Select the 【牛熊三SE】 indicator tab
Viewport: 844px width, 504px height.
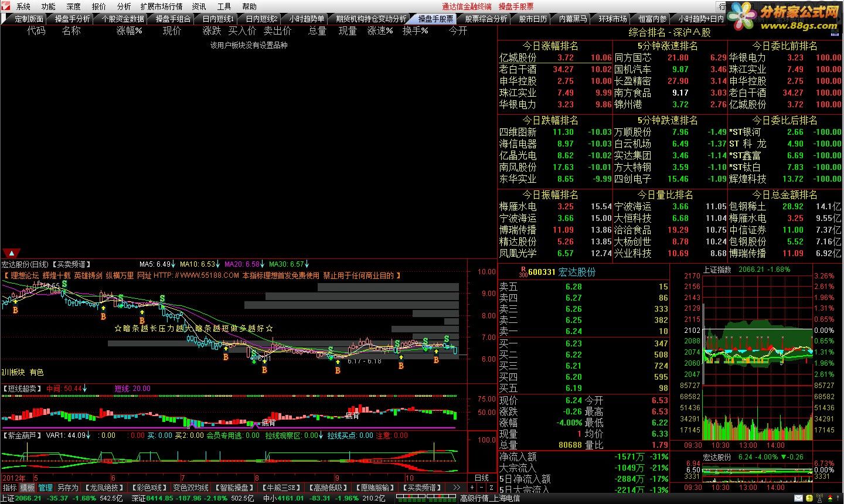click(281, 488)
